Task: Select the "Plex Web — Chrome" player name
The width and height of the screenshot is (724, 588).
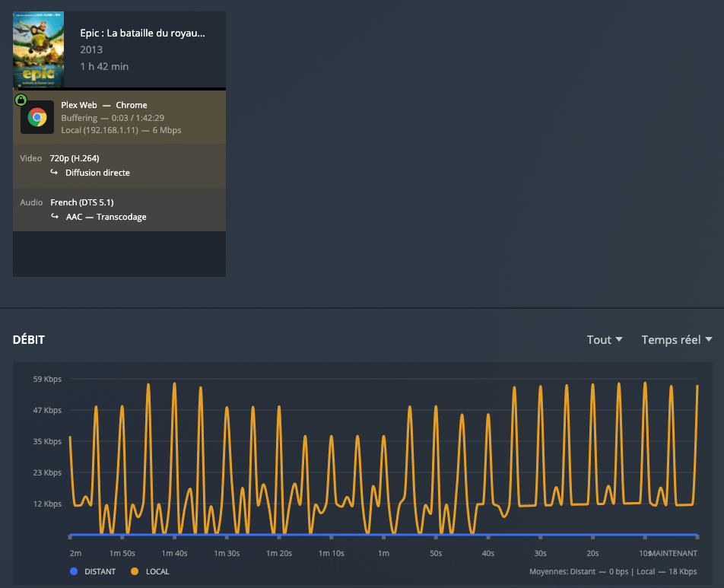Action: tap(104, 105)
